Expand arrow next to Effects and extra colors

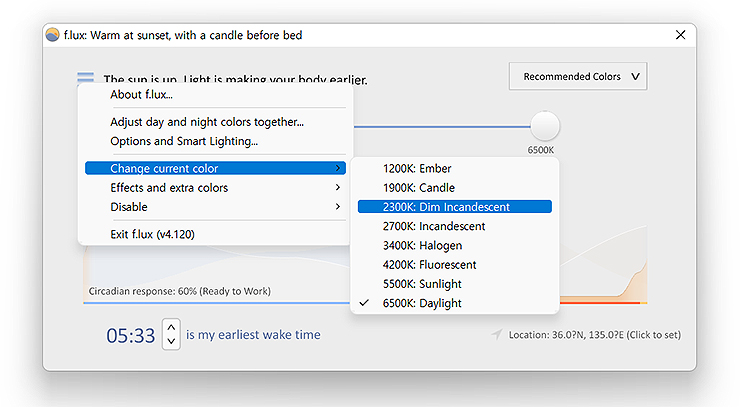[337, 187]
